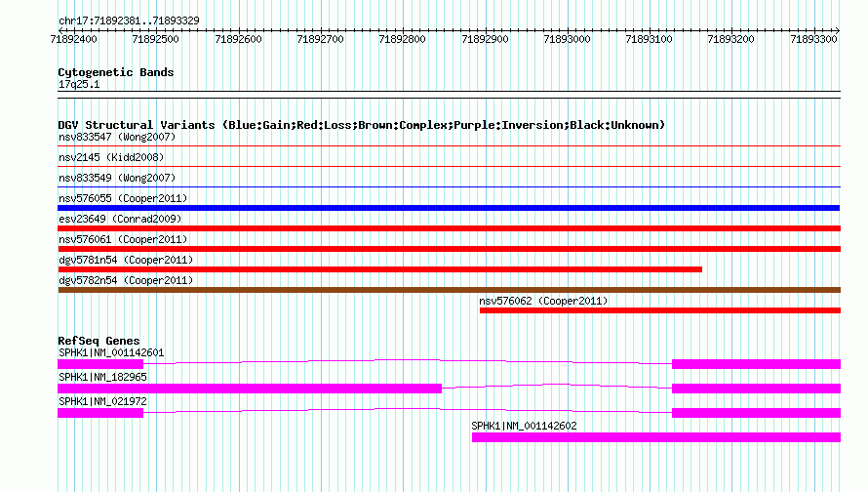Open the Cytogenetic Bands track title
This screenshot has width=868, height=492.
click(x=116, y=72)
